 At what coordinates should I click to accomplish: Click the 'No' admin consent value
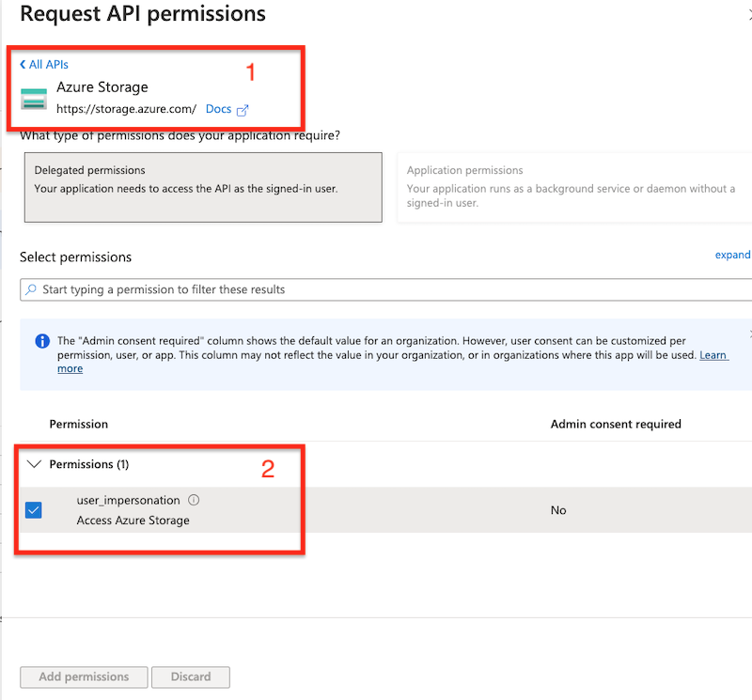558,510
